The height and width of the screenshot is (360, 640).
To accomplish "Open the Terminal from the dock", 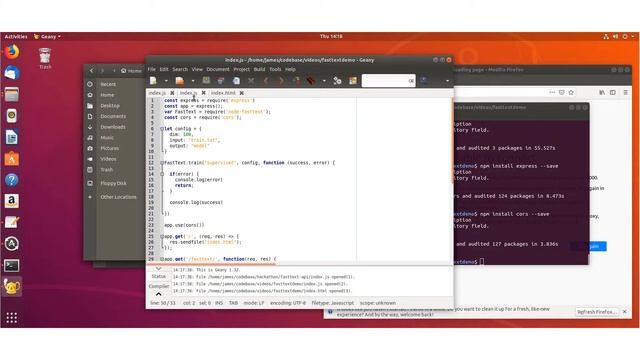I will [12, 266].
